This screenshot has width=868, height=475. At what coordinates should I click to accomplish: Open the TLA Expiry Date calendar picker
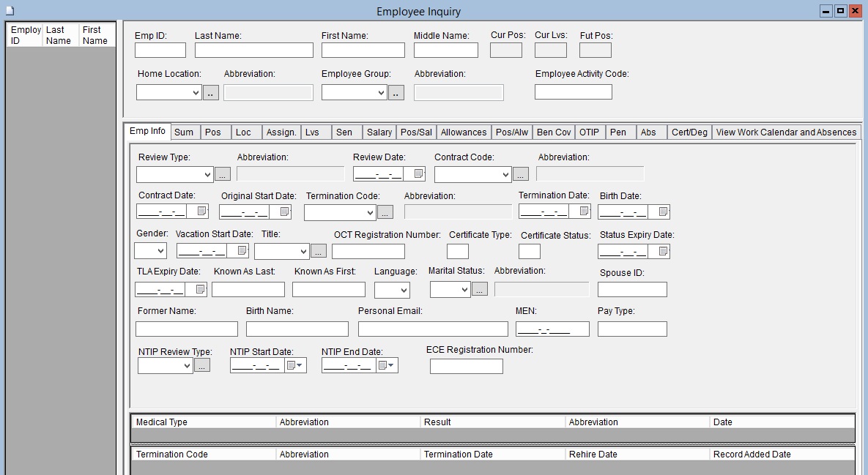[x=200, y=290]
